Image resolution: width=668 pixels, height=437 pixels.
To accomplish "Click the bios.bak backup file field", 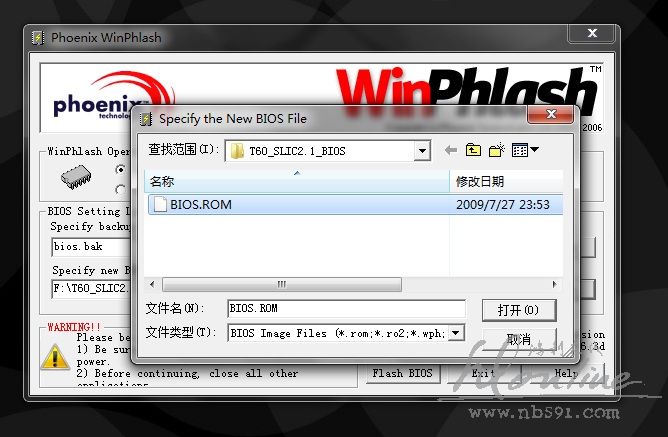I will [x=88, y=246].
